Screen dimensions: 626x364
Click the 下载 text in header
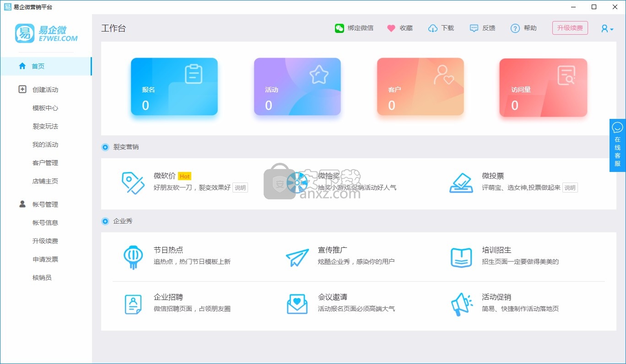click(x=448, y=28)
